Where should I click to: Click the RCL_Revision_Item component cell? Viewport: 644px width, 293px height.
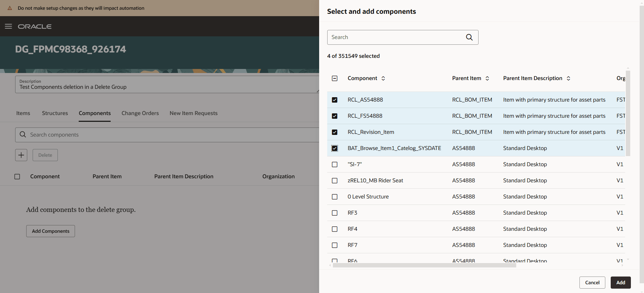click(371, 132)
